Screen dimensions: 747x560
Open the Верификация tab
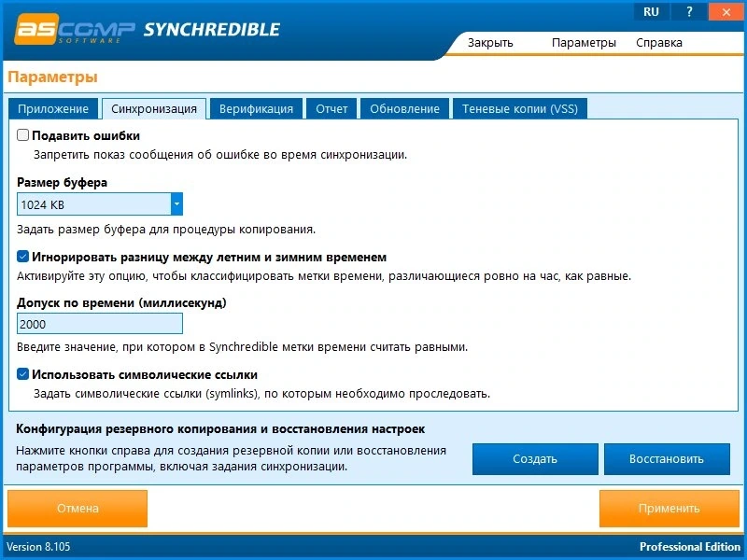point(256,108)
